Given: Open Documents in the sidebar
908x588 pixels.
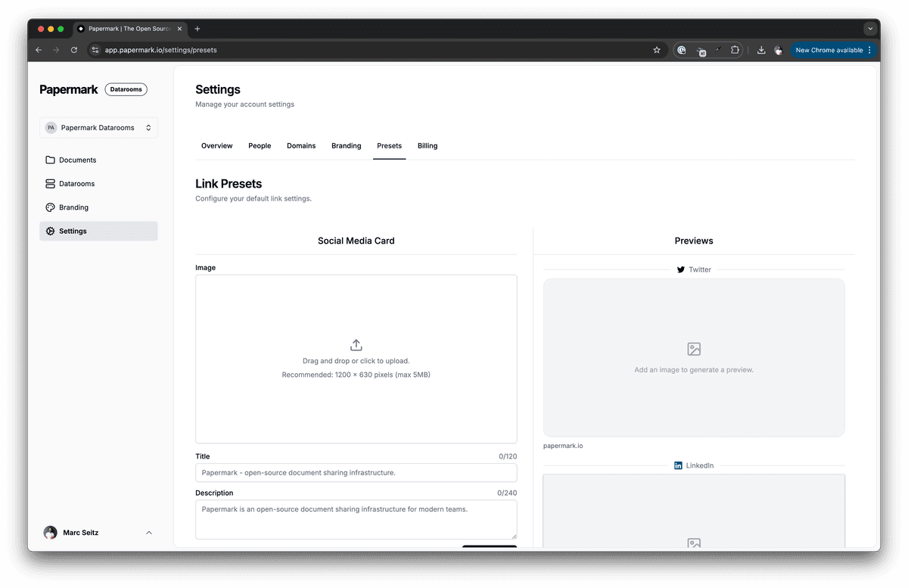Looking at the screenshot, I should (98, 160).
